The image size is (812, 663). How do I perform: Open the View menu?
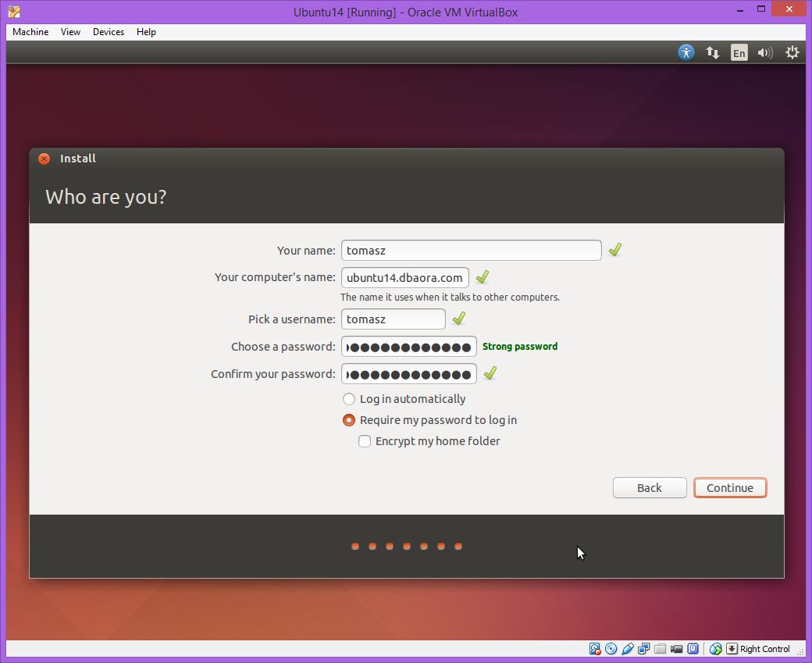pyautogui.click(x=70, y=31)
